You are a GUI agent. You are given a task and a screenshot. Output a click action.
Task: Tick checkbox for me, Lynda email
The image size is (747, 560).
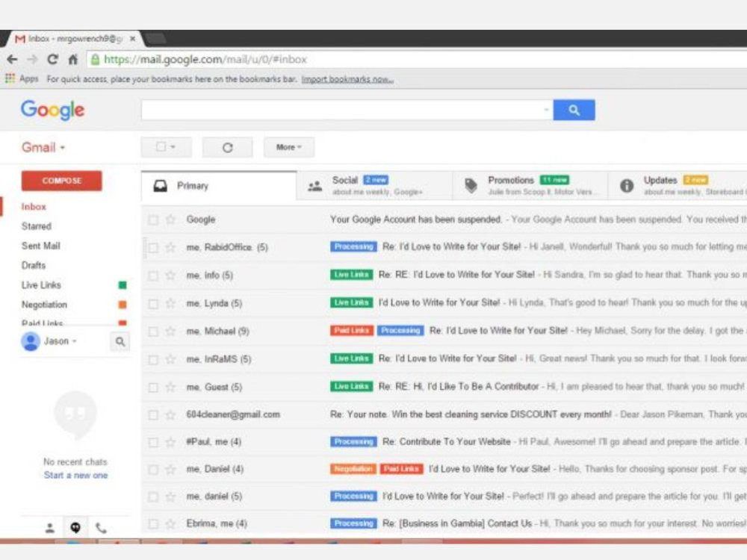[x=153, y=304]
